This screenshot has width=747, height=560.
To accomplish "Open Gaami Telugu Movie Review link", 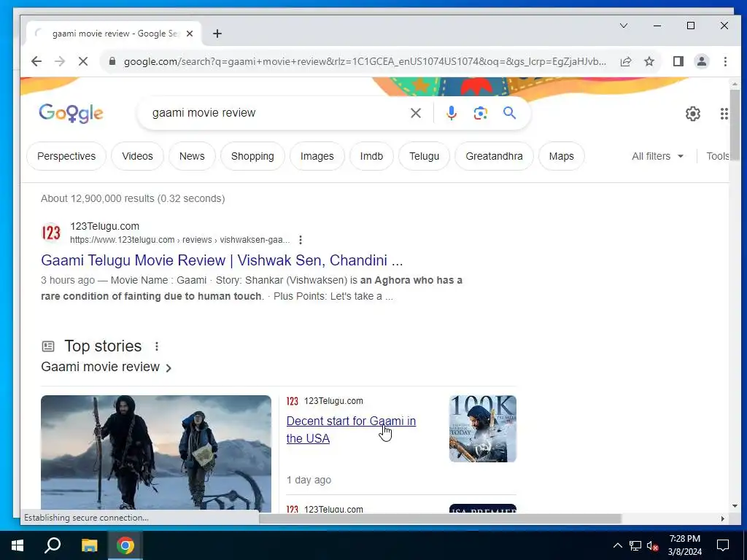I will point(222,260).
